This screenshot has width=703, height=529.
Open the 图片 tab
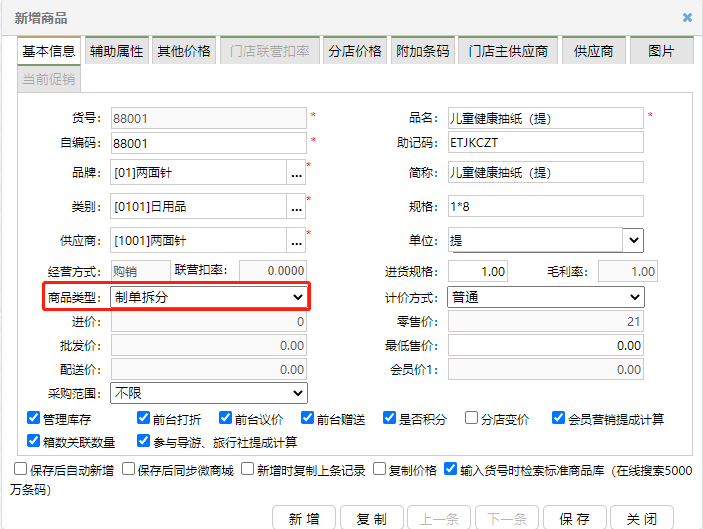661,51
